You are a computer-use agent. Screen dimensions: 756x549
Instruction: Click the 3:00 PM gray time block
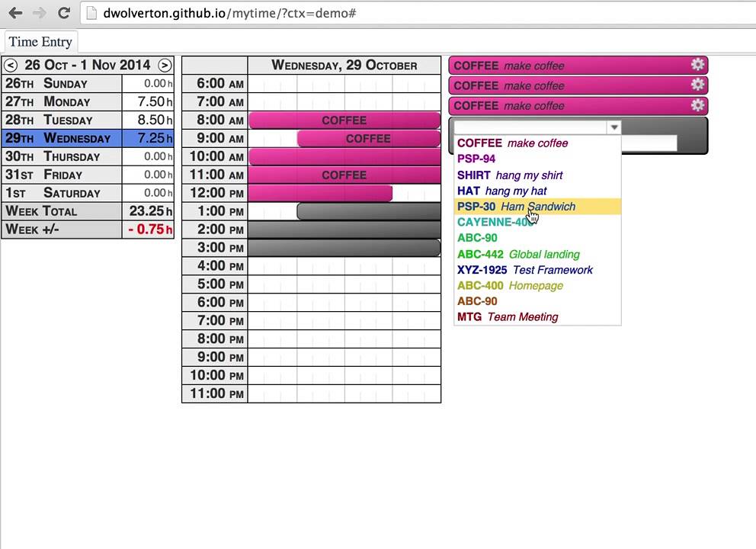pyautogui.click(x=344, y=248)
